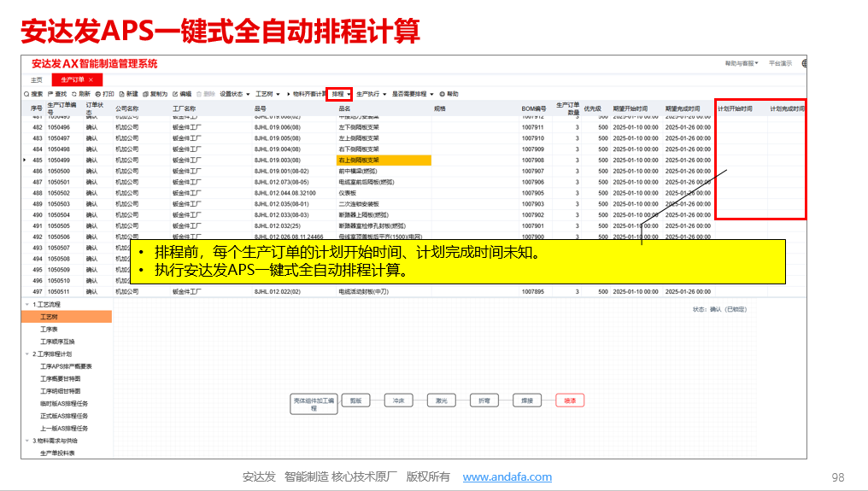Open 帮助与客服 dropdown at top right
The width and height of the screenshot is (868, 491).
(742, 64)
